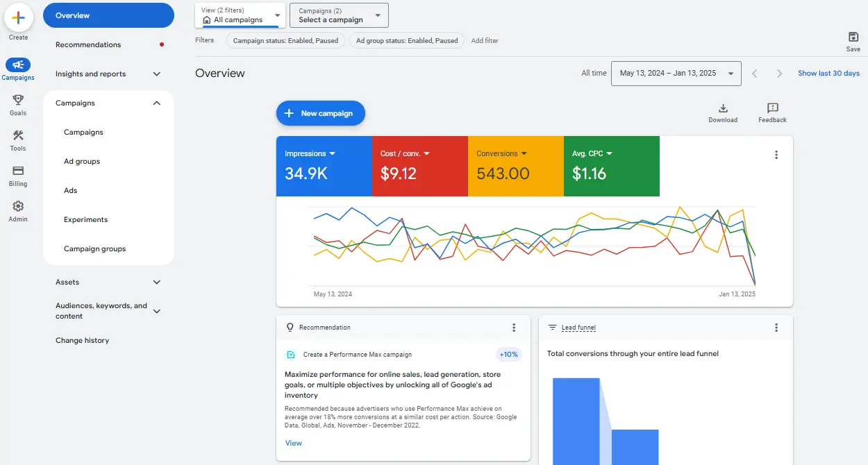Click the green $1.16 CPC tile
Image resolution: width=868 pixels, height=465 pixels.
point(612,167)
